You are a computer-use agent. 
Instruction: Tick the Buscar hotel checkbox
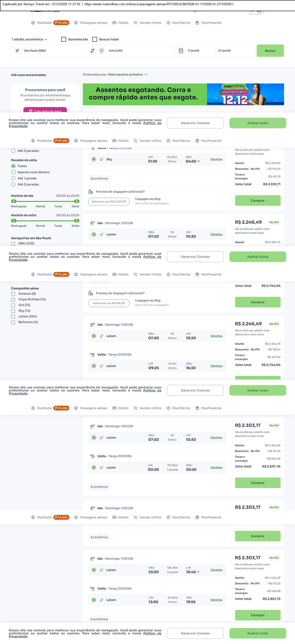coord(95,40)
